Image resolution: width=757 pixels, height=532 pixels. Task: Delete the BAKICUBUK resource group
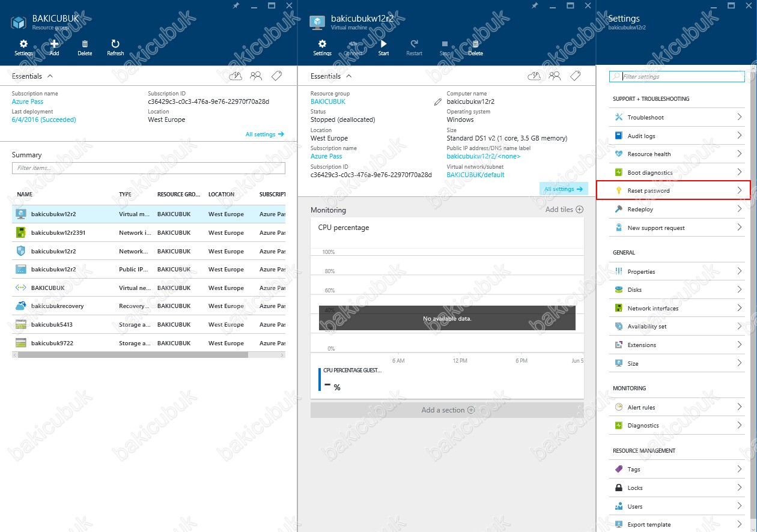click(85, 47)
